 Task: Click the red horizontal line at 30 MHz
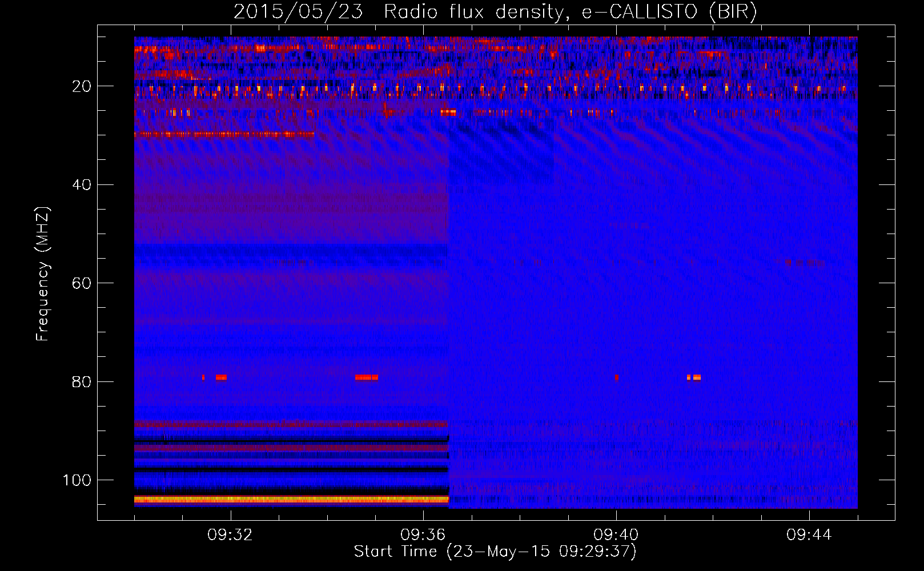[x=224, y=135]
